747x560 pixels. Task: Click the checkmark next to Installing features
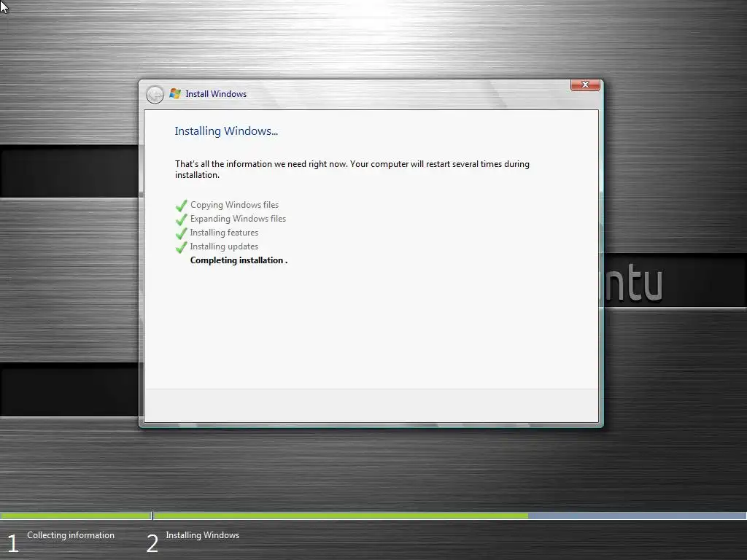(181, 233)
